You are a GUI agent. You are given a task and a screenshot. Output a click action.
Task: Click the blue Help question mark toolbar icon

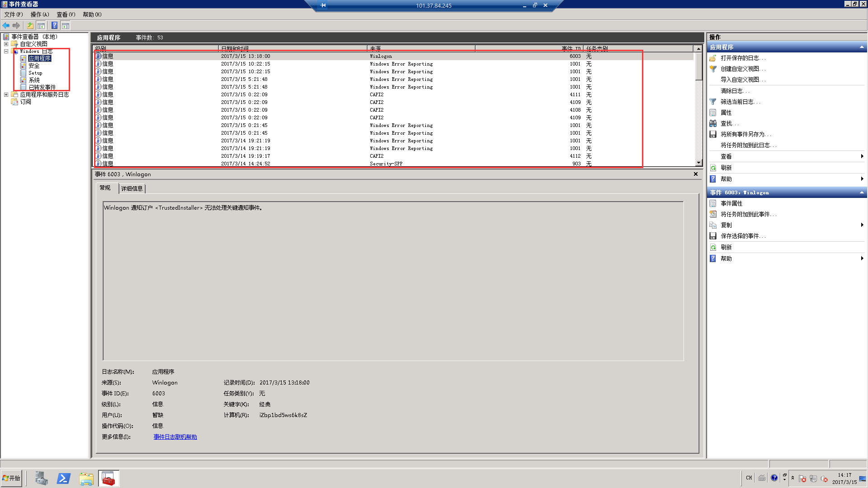tap(54, 25)
